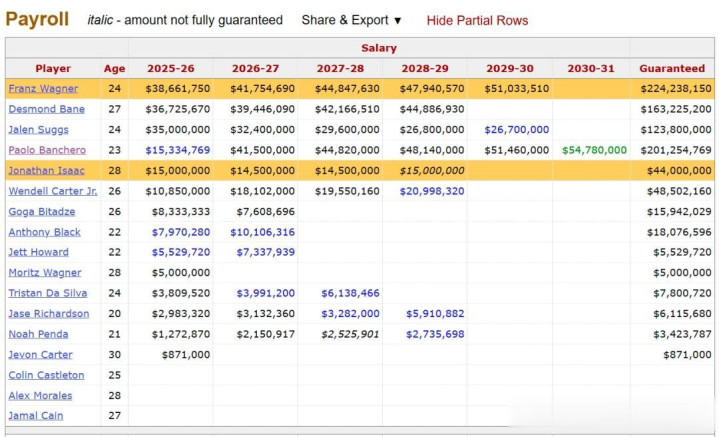The width and height of the screenshot is (719, 437).
Task: Click Tristan Da Silva link
Action: pos(48,293)
